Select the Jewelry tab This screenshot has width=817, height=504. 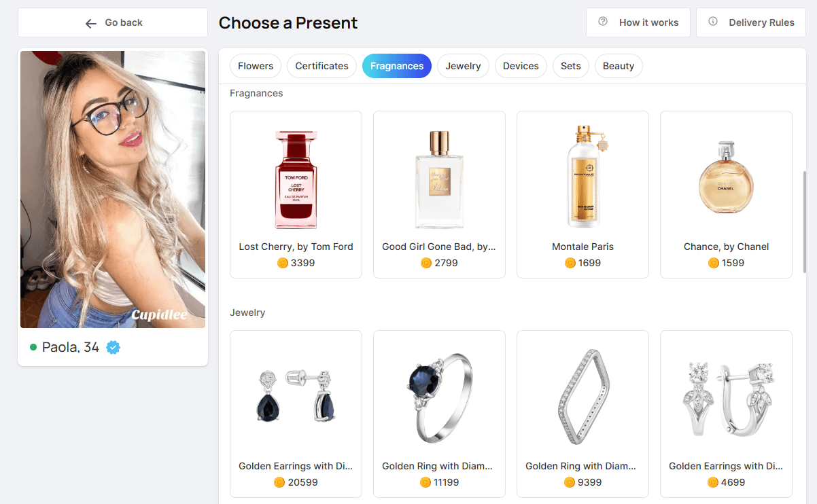pyautogui.click(x=463, y=66)
